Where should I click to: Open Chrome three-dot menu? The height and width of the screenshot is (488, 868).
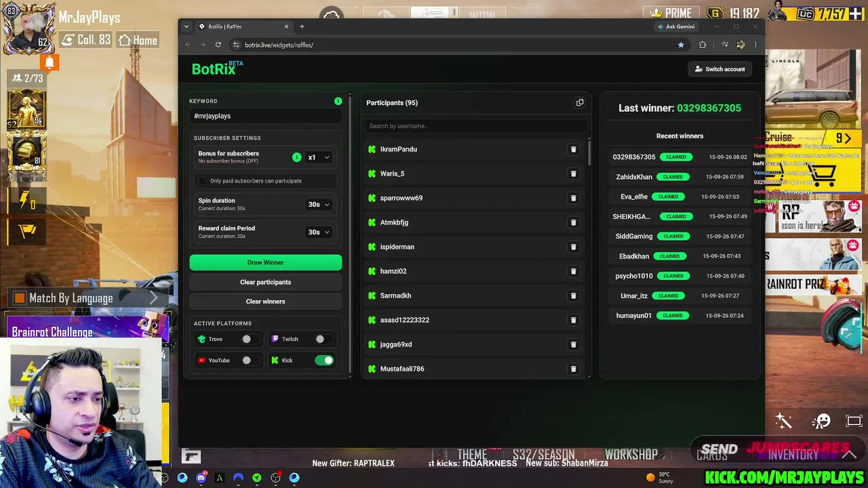(x=755, y=45)
